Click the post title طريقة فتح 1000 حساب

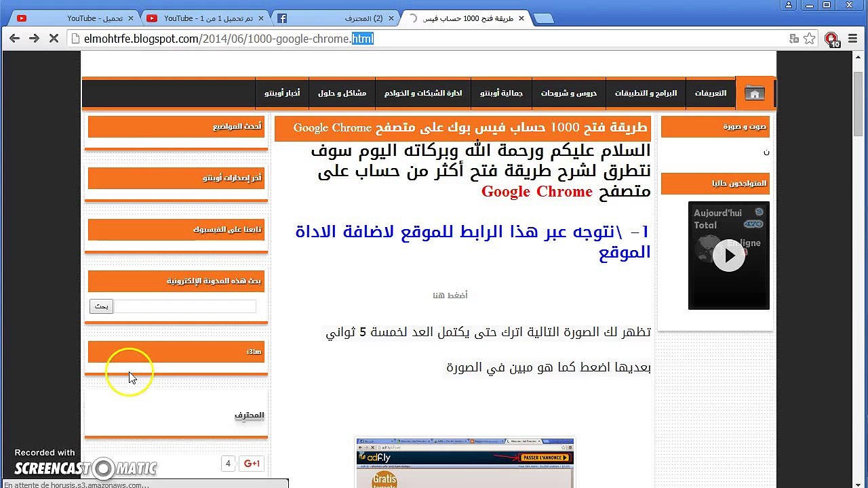pos(470,127)
